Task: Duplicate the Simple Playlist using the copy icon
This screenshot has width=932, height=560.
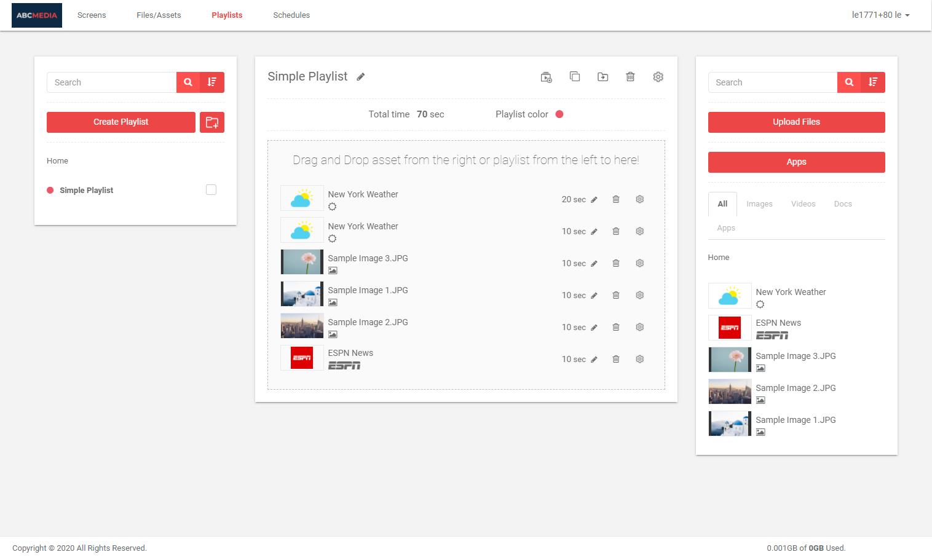Action: 575,76
